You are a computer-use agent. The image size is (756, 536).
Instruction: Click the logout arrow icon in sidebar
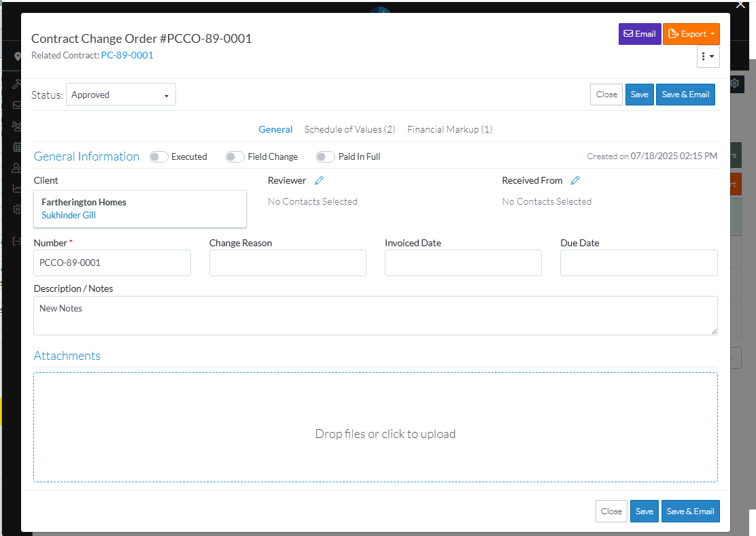18,241
